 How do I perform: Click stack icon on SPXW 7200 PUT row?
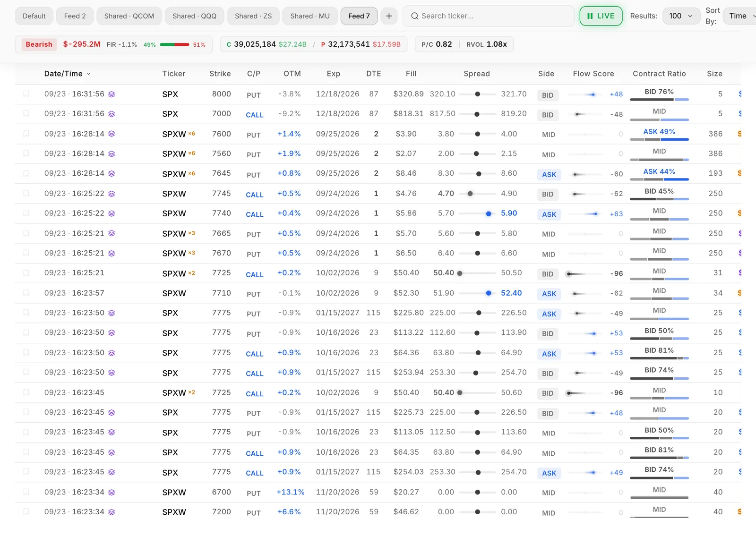(x=112, y=512)
